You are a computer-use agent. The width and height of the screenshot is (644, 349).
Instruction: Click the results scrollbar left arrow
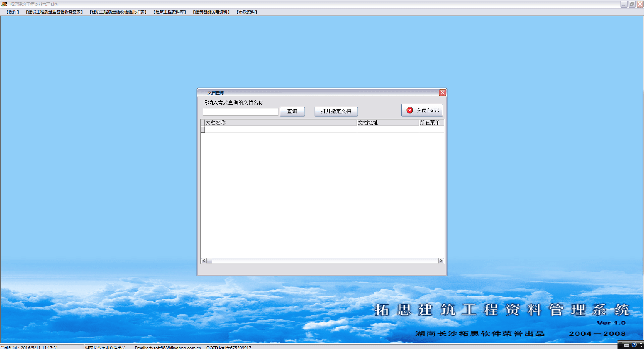pos(204,261)
